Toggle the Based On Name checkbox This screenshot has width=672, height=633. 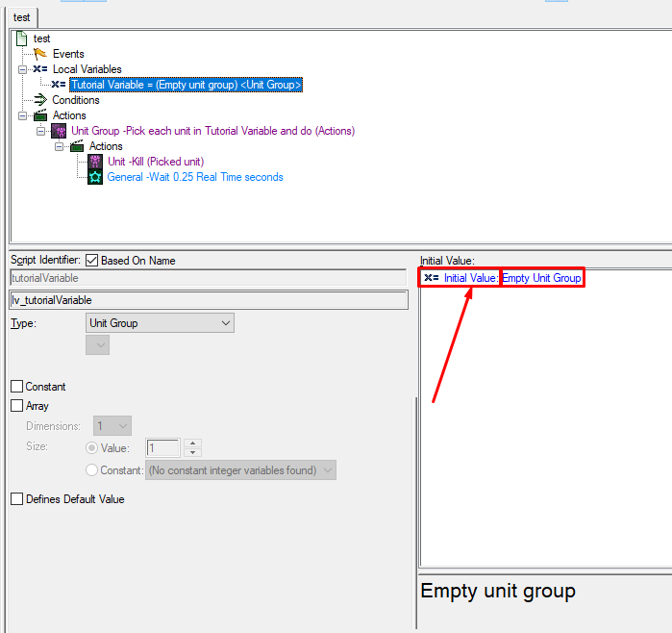91,261
